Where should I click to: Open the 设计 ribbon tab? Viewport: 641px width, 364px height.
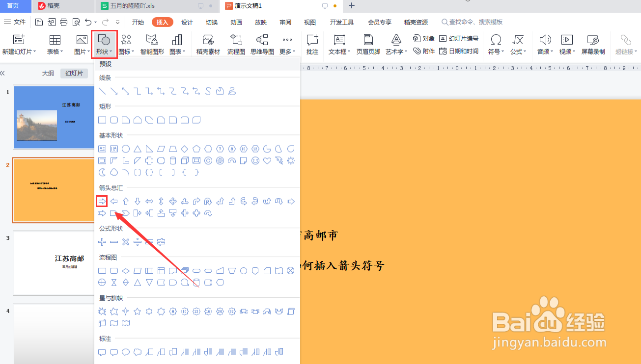coord(187,22)
